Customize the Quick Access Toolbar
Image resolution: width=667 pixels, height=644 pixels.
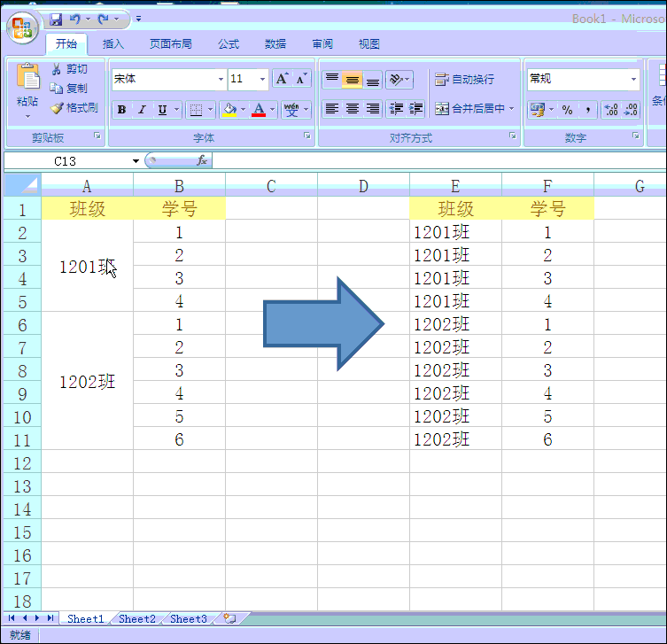tap(138, 19)
